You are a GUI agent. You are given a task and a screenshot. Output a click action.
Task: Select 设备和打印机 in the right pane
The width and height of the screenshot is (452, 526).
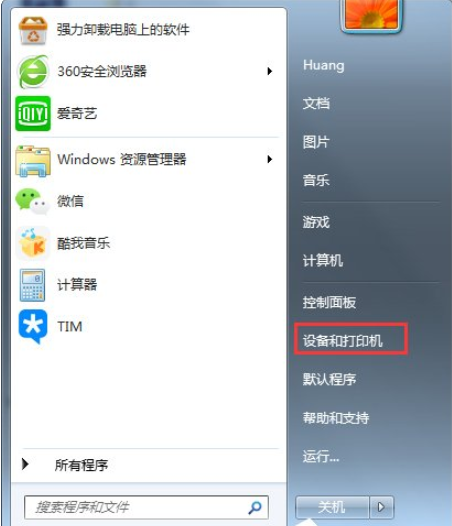[x=343, y=341]
